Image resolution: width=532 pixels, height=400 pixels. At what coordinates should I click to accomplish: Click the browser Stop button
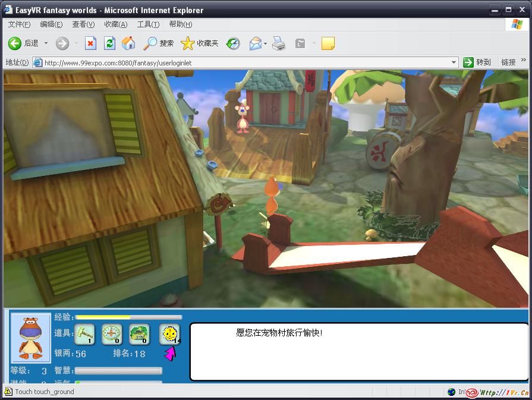[x=90, y=43]
